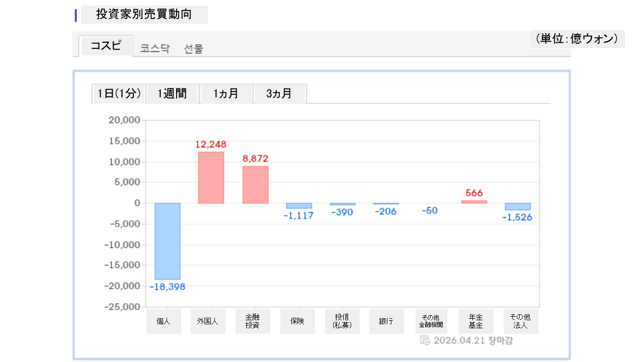
Task: Select the コスピ market tab
Action: point(106,46)
